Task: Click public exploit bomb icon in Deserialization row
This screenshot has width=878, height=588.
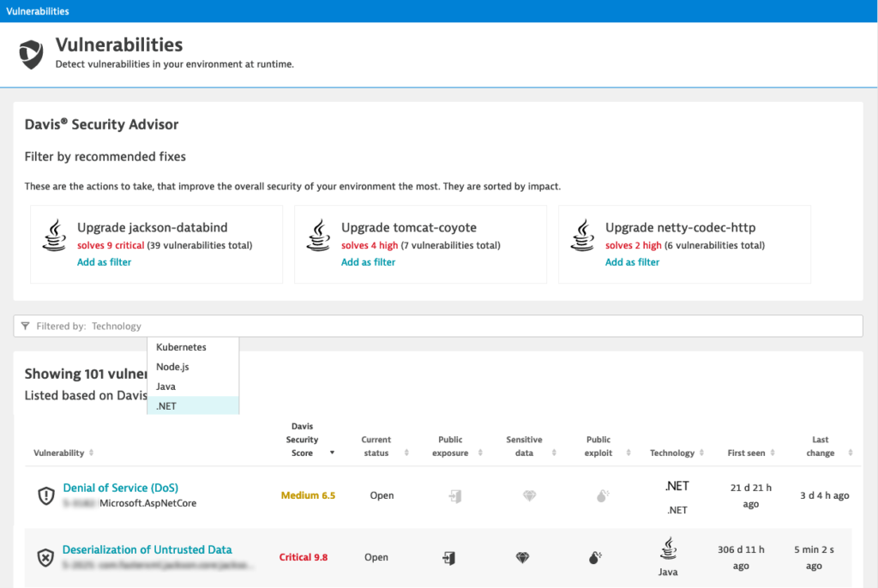Action: click(x=595, y=558)
